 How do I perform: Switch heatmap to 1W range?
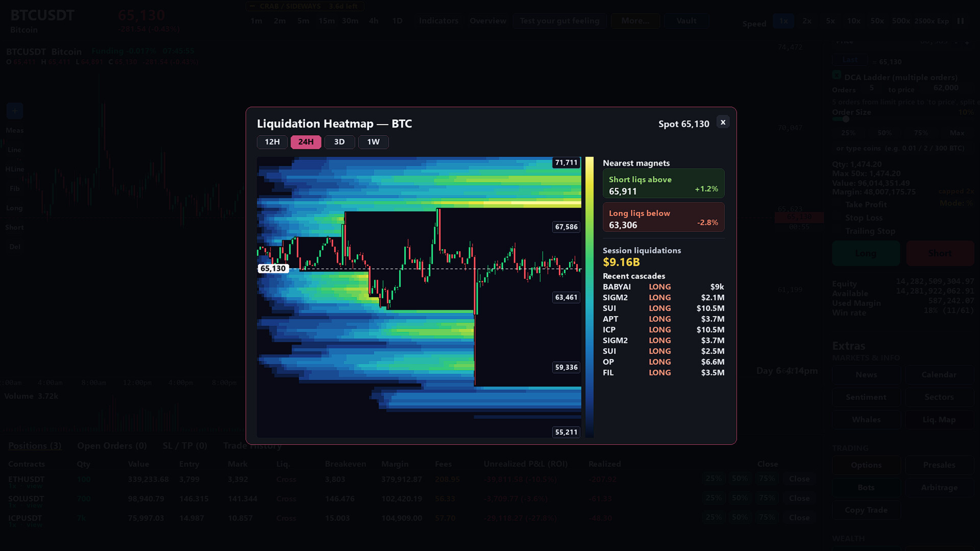point(373,142)
